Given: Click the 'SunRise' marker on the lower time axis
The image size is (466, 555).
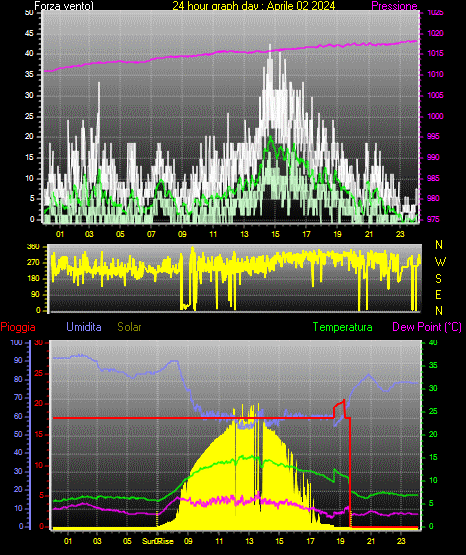Looking at the screenshot, I should (158, 541).
